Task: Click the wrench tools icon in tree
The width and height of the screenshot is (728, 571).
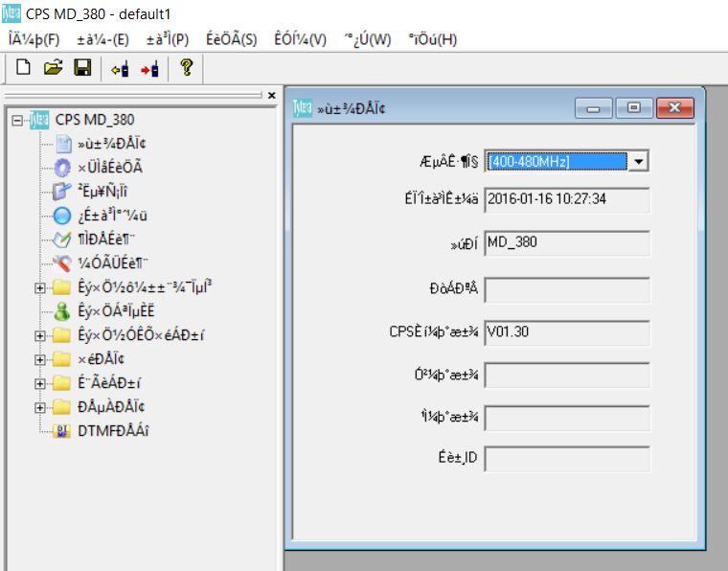Action: click(61, 263)
